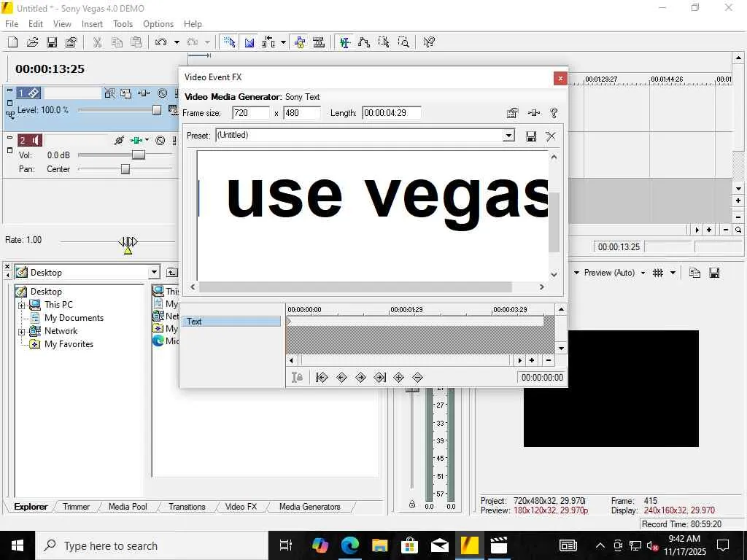Screen dimensions: 747x560
Task: Open the Preview (Auto) quality dropdown
Action: pyautogui.click(x=643, y=273)
